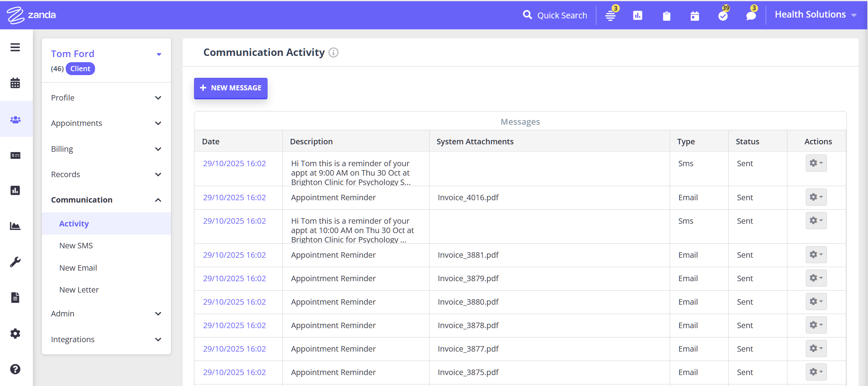Click the info icon beside Communication Activity
Image resolution: width=868 pixels, height=386 pixels.
pos(333,52)
